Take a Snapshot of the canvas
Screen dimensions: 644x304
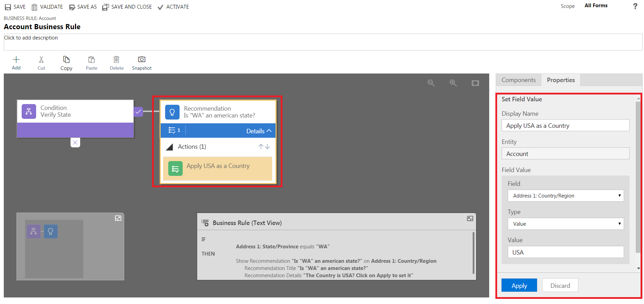tap(141, 60)
